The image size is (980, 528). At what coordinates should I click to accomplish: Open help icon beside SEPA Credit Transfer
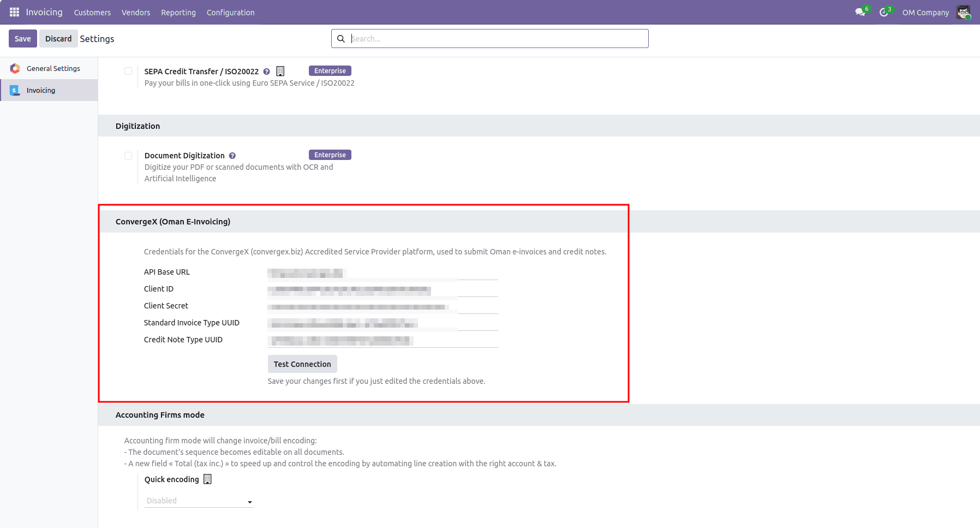pyautogui.click(x=267, y=72)
